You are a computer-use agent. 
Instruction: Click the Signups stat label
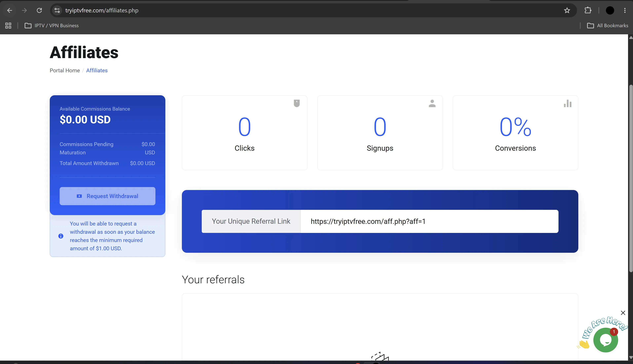380,148
